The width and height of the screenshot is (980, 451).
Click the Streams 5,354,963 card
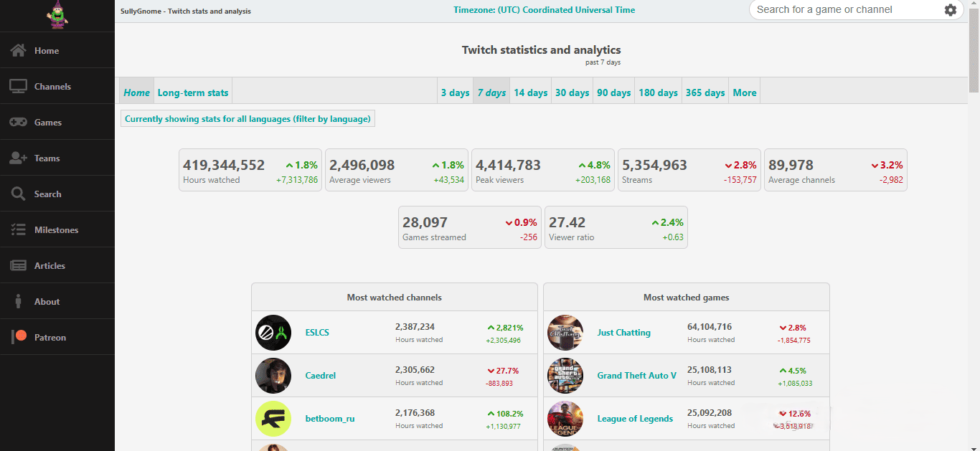click(x=689, y=170)
